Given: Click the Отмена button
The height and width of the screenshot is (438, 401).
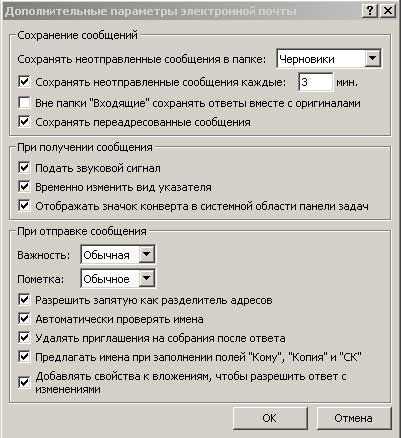Looking at the screenshot, I should [x=353, y=418].
